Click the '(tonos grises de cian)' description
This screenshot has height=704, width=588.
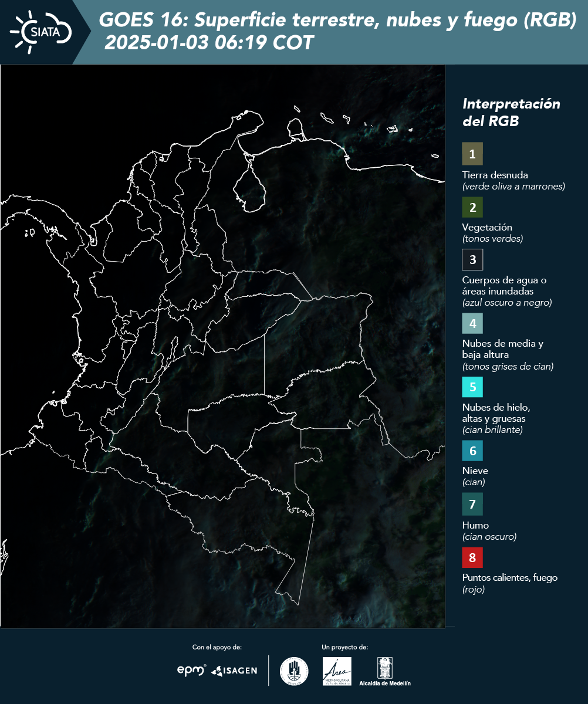point(508,367)
